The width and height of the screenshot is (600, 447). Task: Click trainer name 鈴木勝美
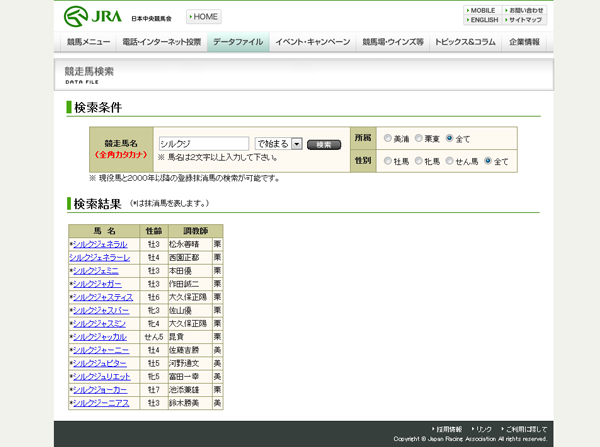tap(184, 403)
